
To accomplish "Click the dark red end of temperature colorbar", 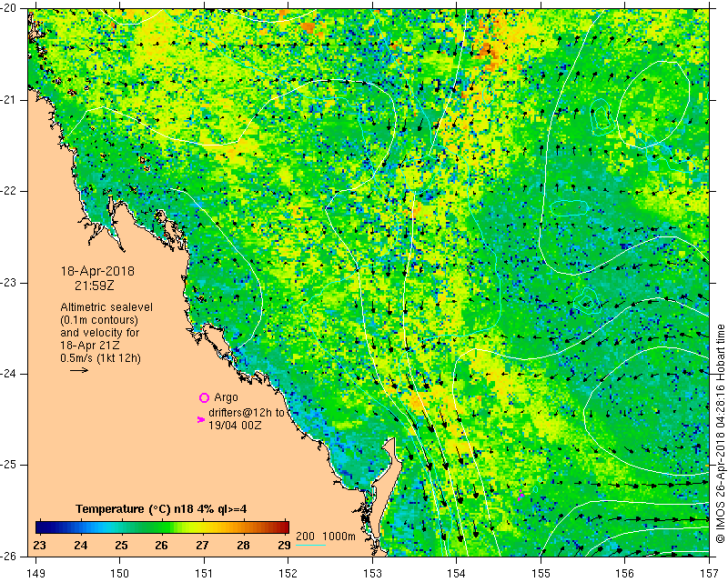I will click(x=285, y=527).
